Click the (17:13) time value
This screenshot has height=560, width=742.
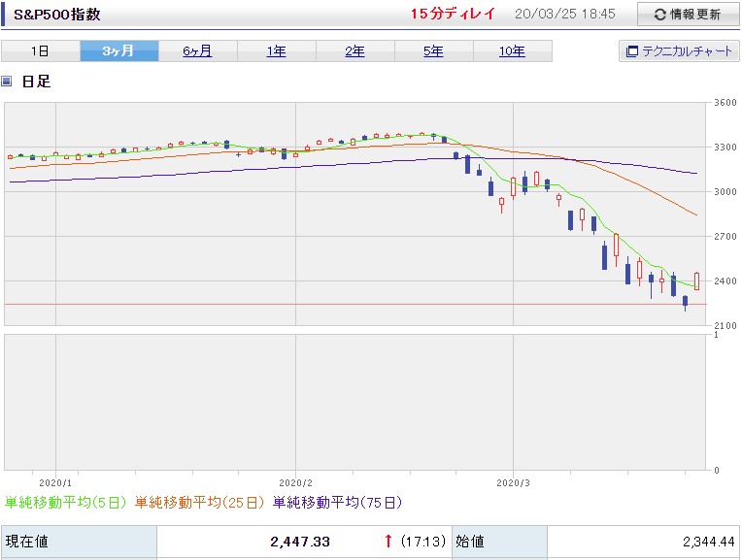click(423, 542)
